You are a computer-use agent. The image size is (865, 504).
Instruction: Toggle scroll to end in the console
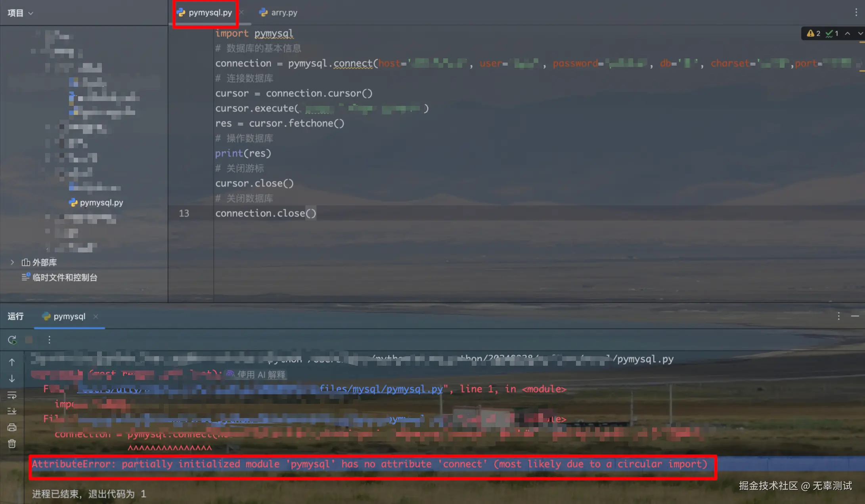[12, 411]
